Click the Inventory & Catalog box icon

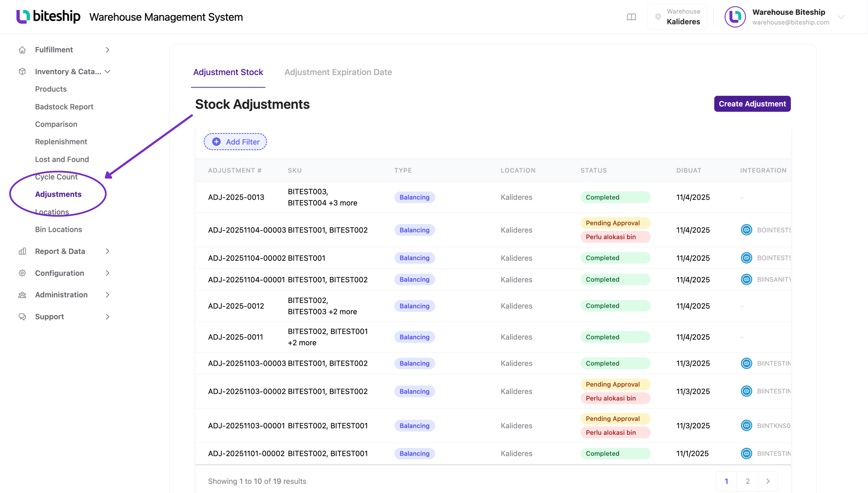point(22,71)
